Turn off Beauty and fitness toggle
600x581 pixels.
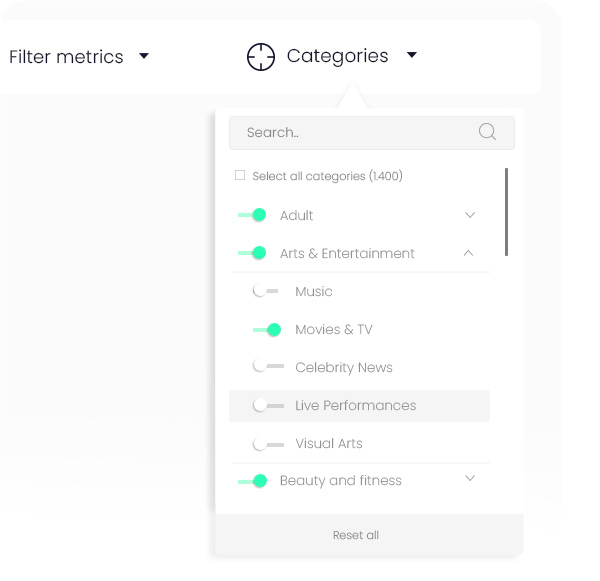click(253, 481)
